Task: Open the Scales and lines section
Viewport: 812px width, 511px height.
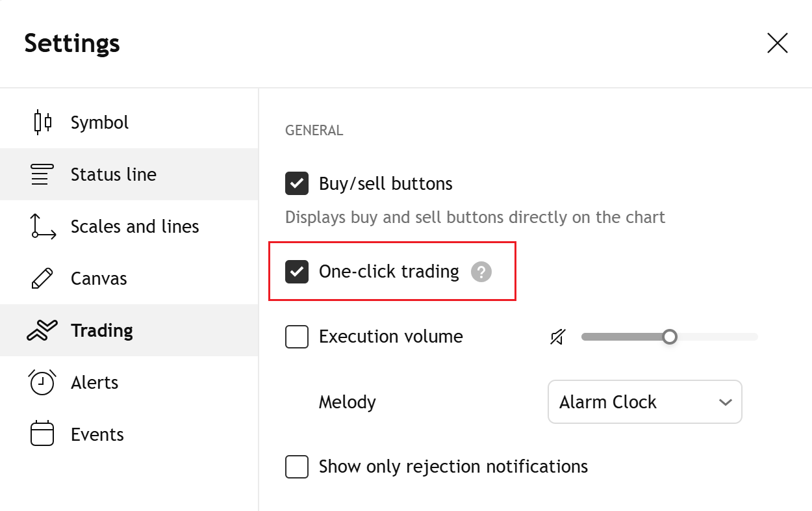Action: click(x=129, y=226)
